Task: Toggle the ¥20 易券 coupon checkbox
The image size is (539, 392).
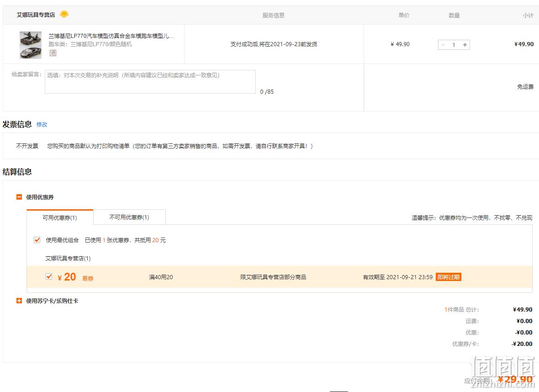Action: 49,276
